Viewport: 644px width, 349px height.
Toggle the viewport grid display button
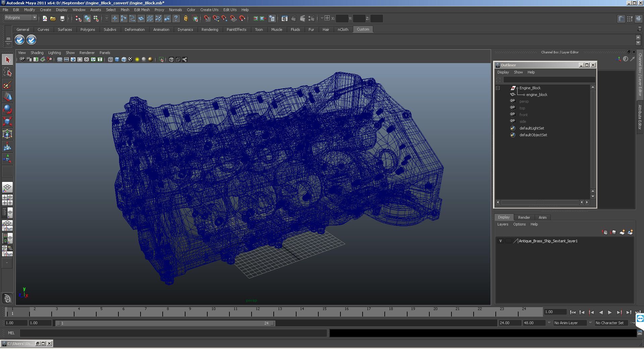(60, 60)
